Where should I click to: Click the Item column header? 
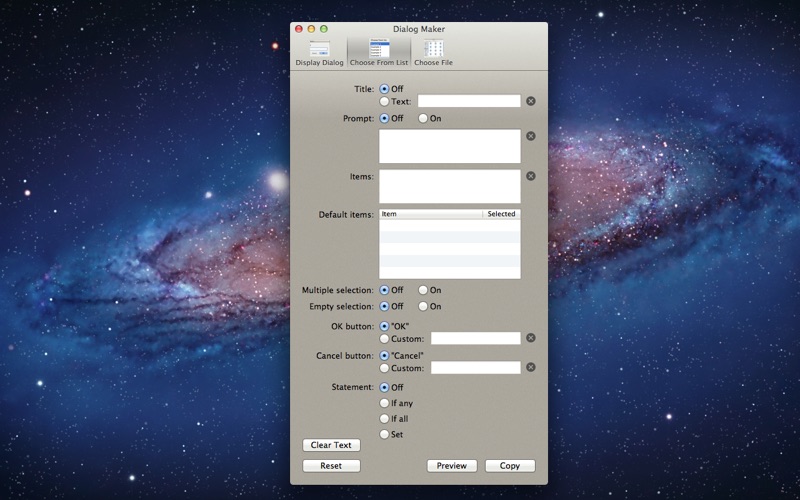point(431,214)
